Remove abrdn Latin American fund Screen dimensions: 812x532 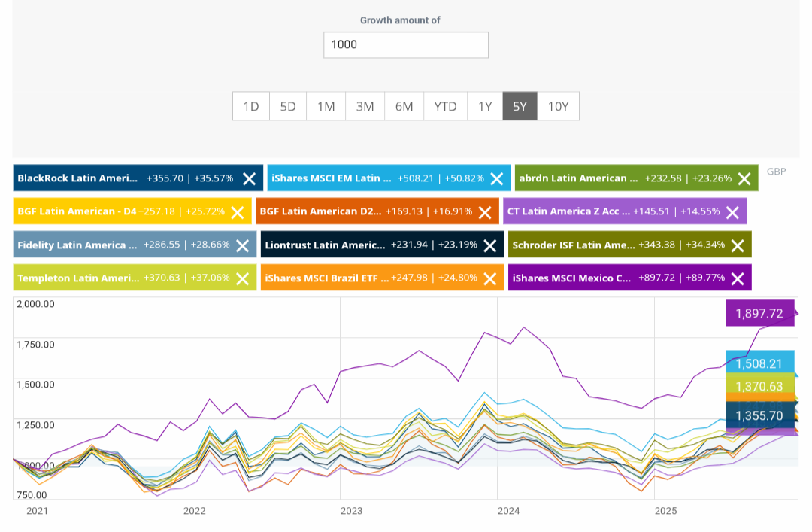(744, 179)
